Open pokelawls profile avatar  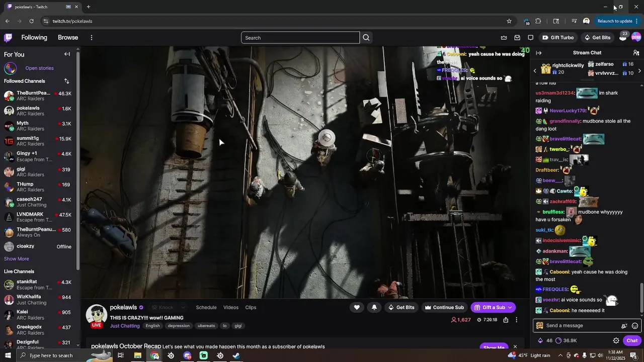97,314
